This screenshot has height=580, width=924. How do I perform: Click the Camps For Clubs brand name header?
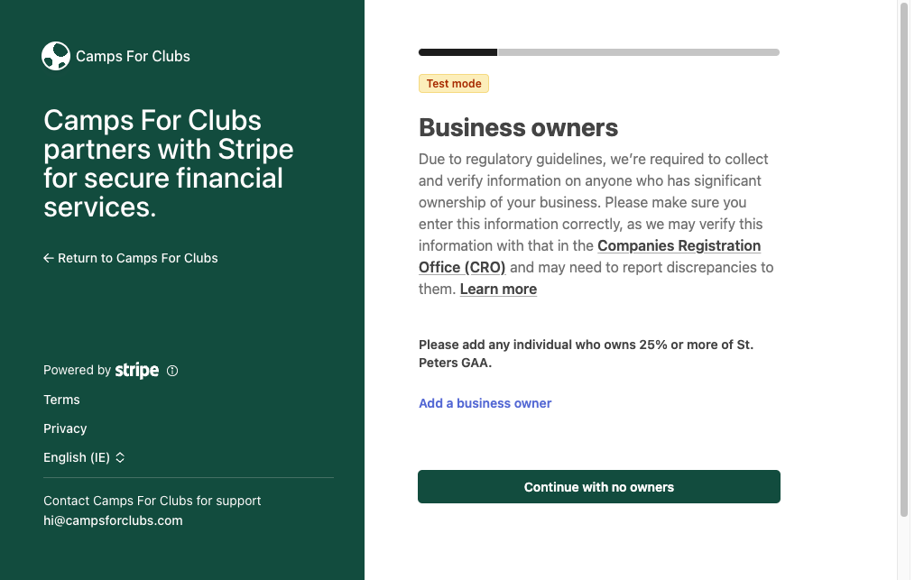point(134,57)
